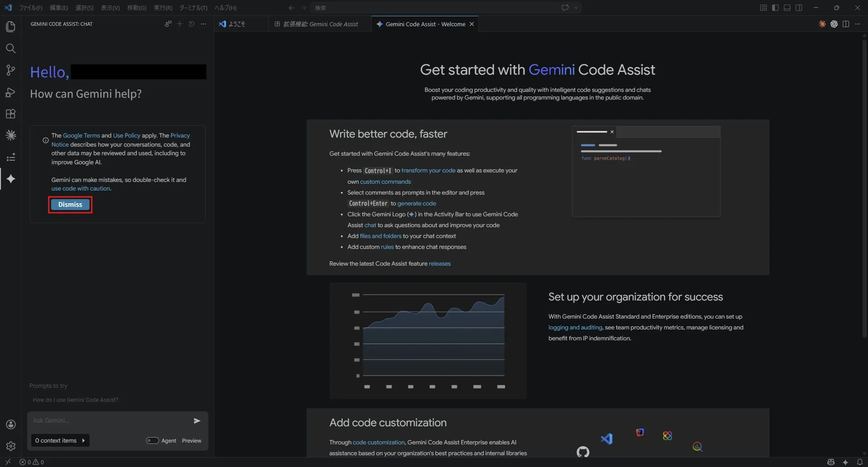
Task: Open the chat icon beside the search box
Action: coord(565,8)
